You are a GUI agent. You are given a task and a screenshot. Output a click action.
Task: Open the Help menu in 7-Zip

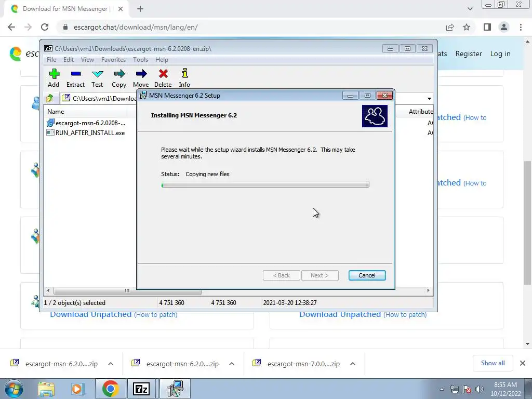(x=162, y=60)
